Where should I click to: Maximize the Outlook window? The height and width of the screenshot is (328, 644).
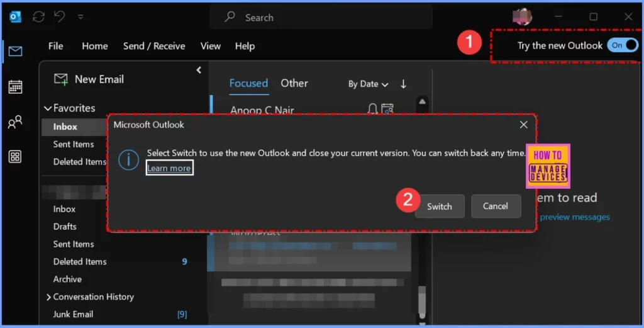594,17
